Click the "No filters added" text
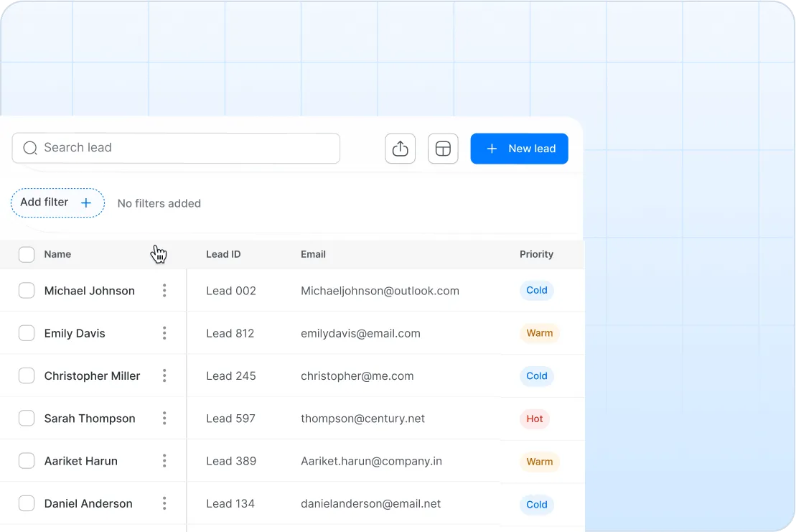This screenshot has width=796, height=532. point(159,204)
